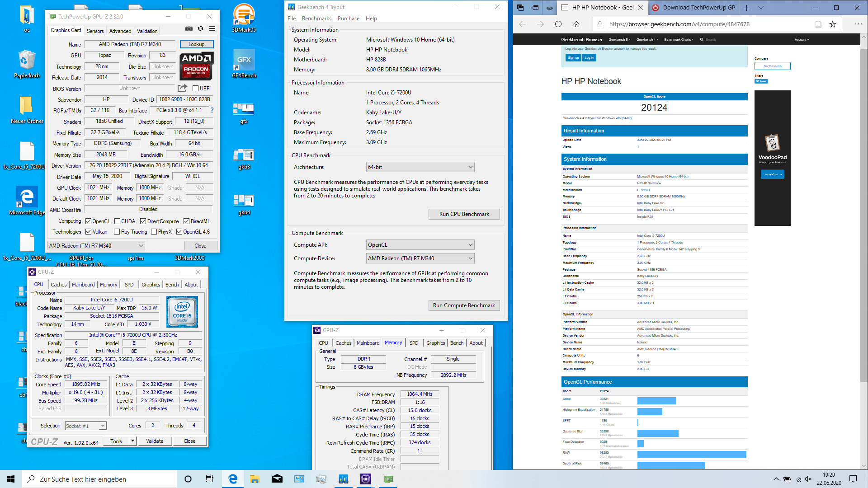Open the Help menu in Geekbench 4
The height and width of the screenshot is (488, 868).
(x=371, y=19)
